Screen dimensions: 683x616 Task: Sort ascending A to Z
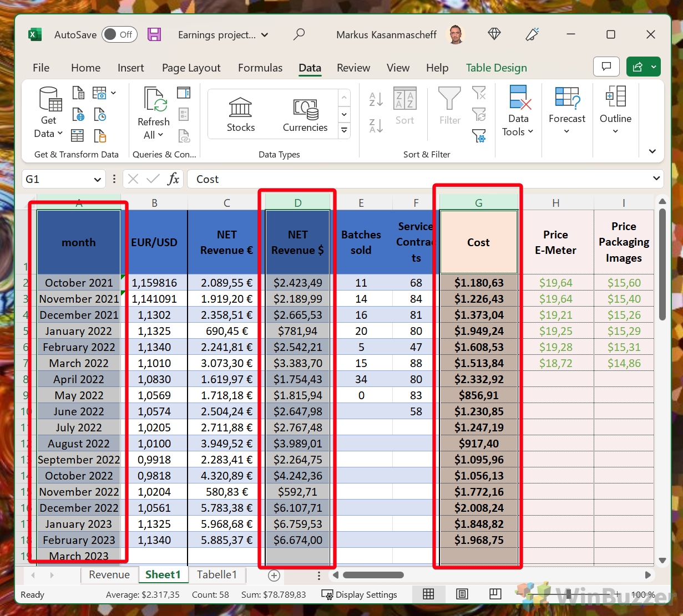(376, 100)
